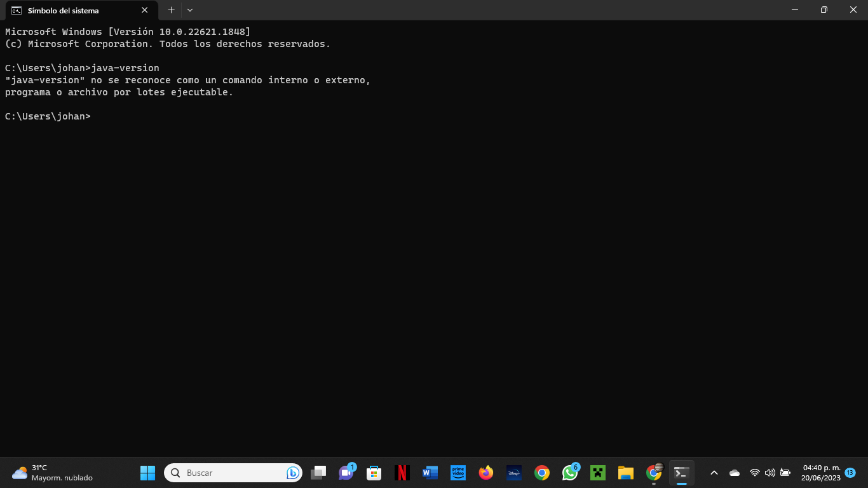Open the weather widget showing 31°C
The image size is (868, 488).
pyautogui.click(x=52, y=473)
